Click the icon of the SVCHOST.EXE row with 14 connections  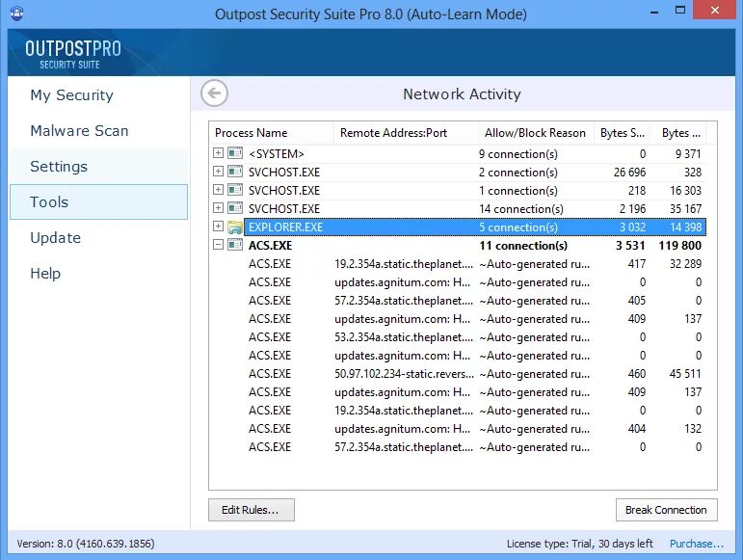tap(235, 208)
